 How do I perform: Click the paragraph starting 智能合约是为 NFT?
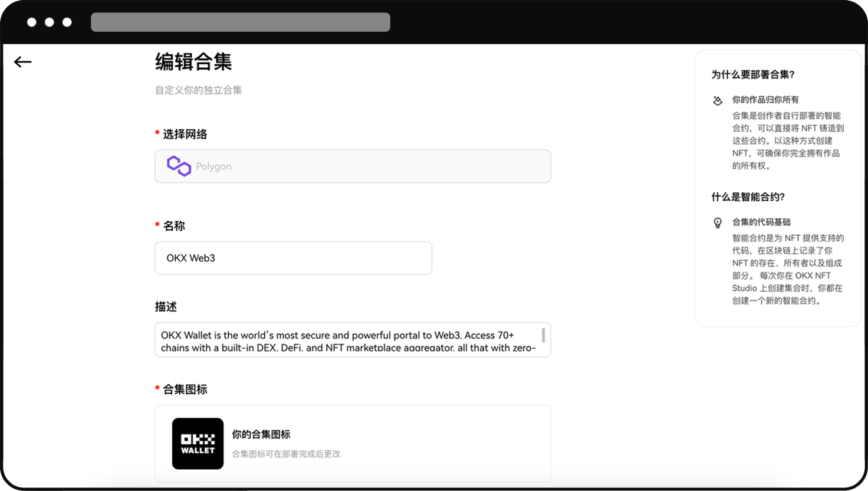[788, 269]
